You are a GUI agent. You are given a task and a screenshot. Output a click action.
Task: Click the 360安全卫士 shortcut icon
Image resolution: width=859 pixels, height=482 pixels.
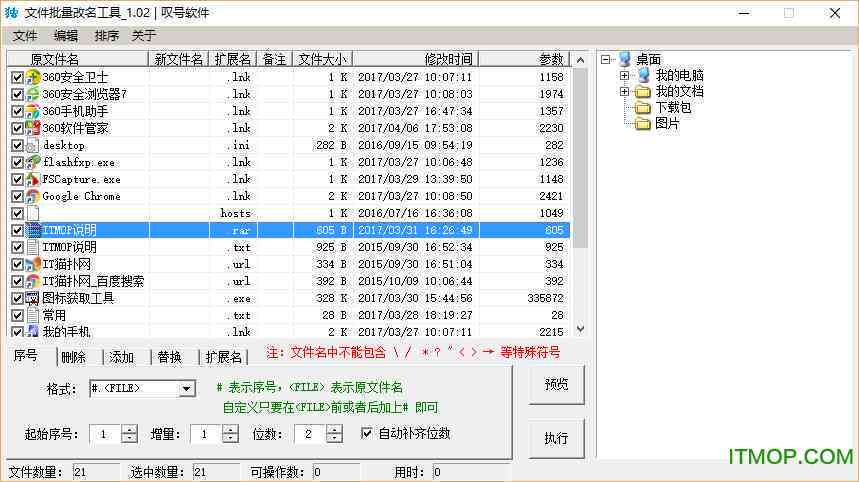(x=33, y=77)
